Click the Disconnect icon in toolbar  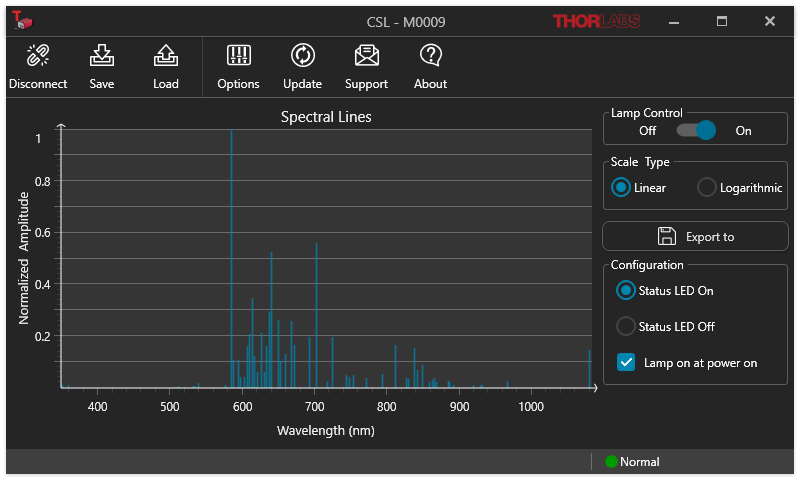click(38, 56)
